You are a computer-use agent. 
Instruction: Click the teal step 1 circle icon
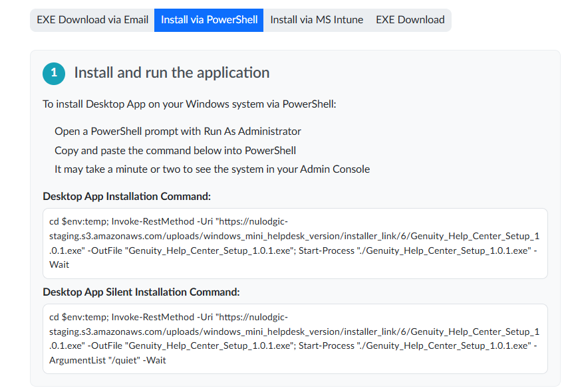(54, 73)
